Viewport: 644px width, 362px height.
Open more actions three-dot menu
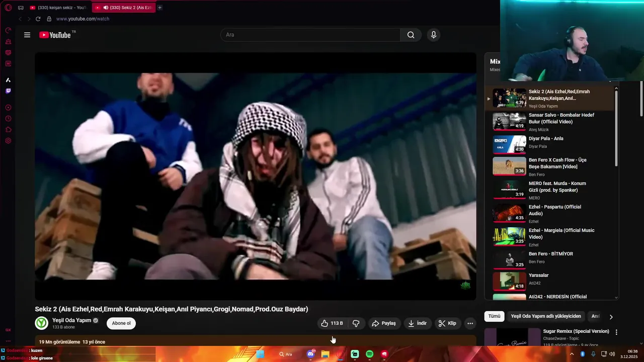tap(470, 323)
